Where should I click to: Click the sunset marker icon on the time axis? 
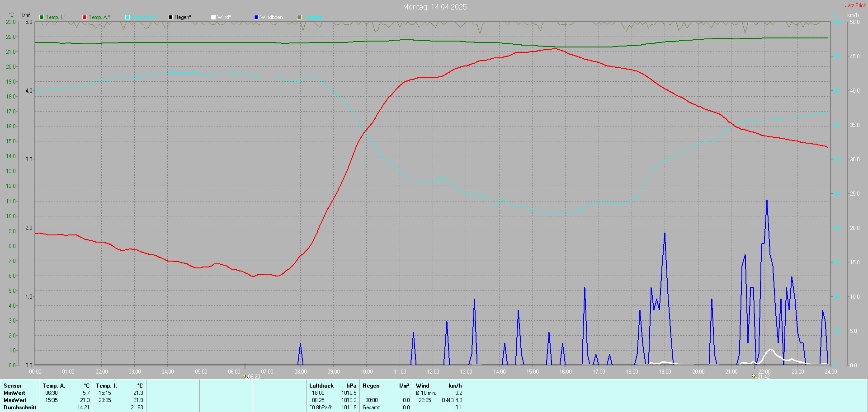click(x=754, y=376)
